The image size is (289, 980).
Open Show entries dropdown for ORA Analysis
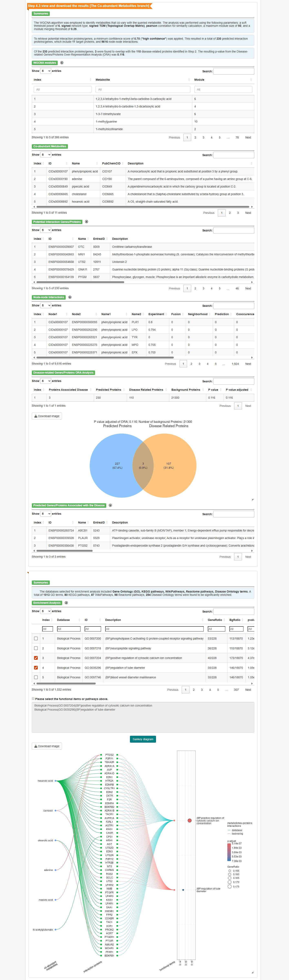45,381
